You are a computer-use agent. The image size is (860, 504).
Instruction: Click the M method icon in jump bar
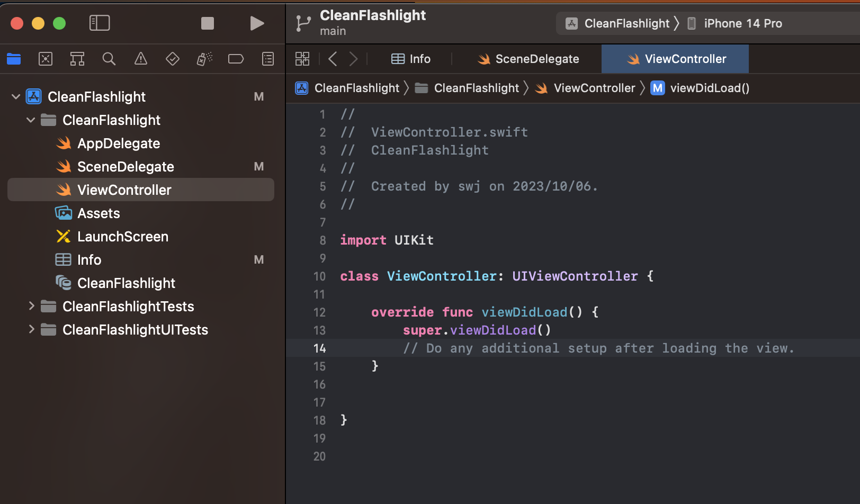click(x=658, y=88)
